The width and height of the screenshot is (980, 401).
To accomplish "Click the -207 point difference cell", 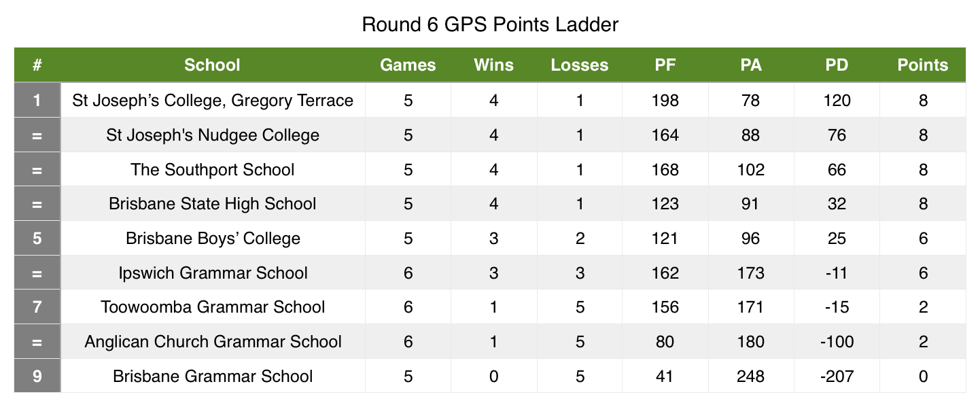I will [837, 376].
